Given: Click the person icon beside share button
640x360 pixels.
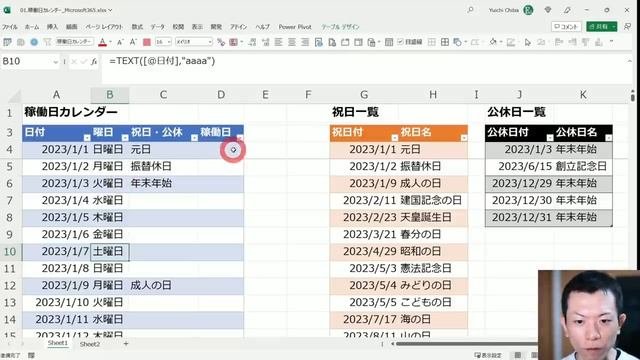Looking at the screenshot, I should coord(627,27).
